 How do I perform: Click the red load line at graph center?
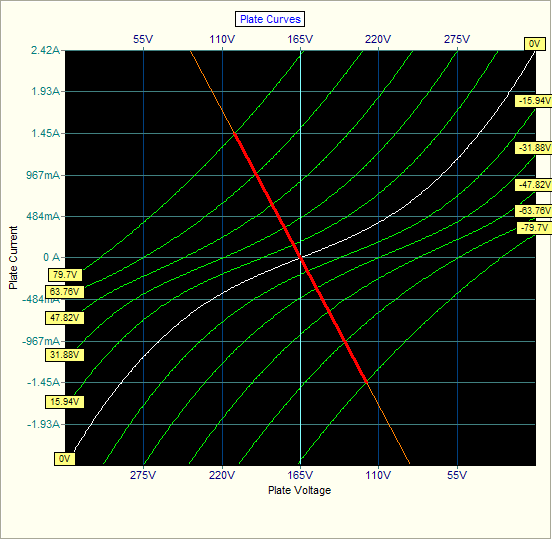(x=300, y=258)
